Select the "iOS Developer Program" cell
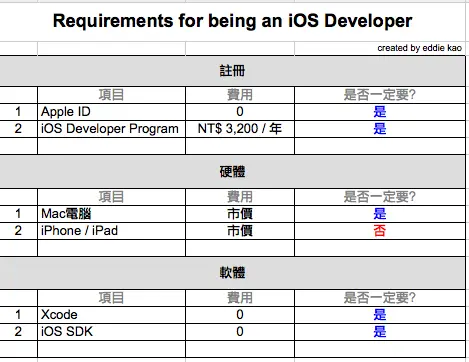 coord(111,129)
